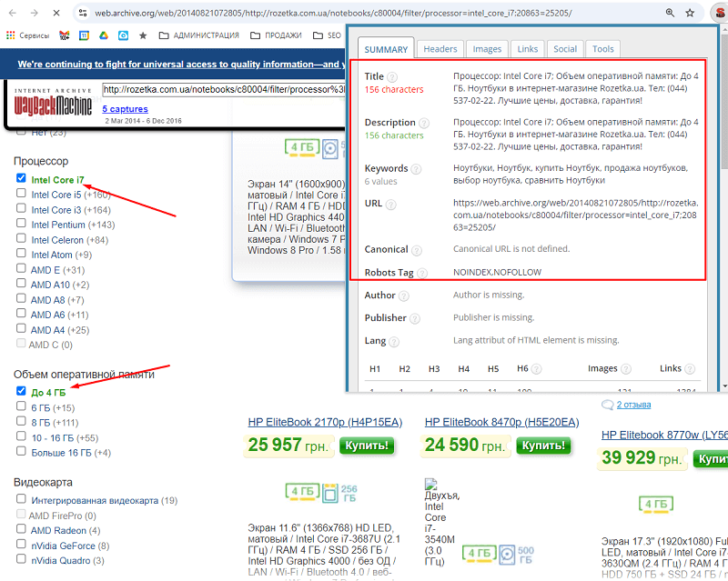This screenshot has height=581, width=728.
Task: Show help for the Keywords field
Action: pos(417,169)
